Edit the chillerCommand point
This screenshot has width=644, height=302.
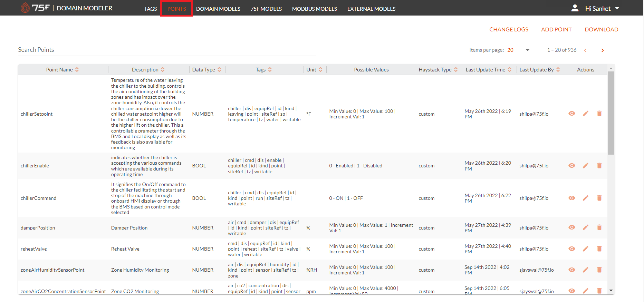(586, 198)
